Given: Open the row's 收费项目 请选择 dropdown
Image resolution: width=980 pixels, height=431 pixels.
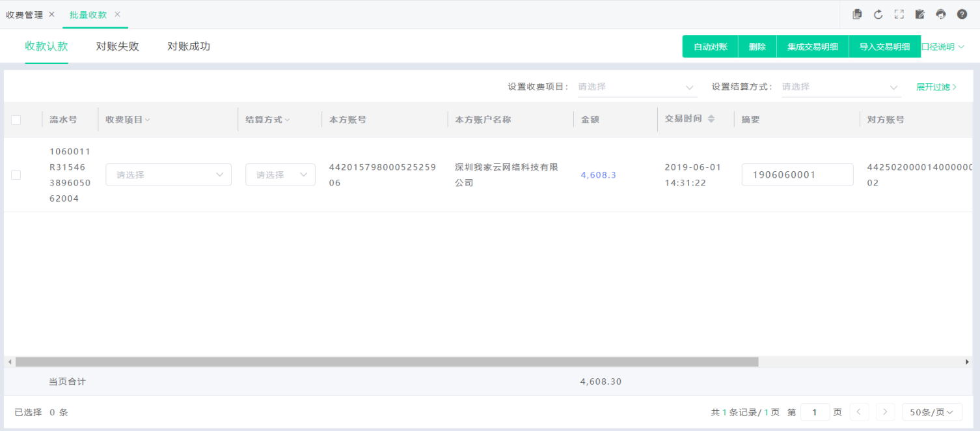Looking at the screenshot, I should coord(169,174).
